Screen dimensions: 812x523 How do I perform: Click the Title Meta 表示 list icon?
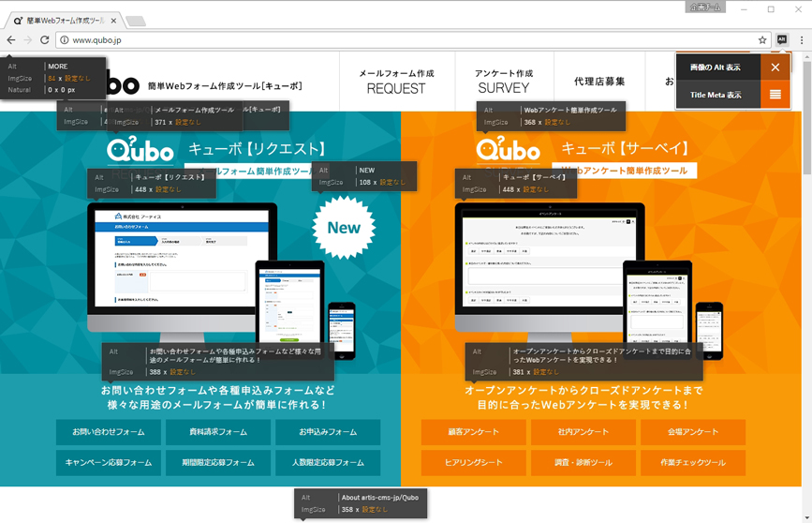click(775, 95)
